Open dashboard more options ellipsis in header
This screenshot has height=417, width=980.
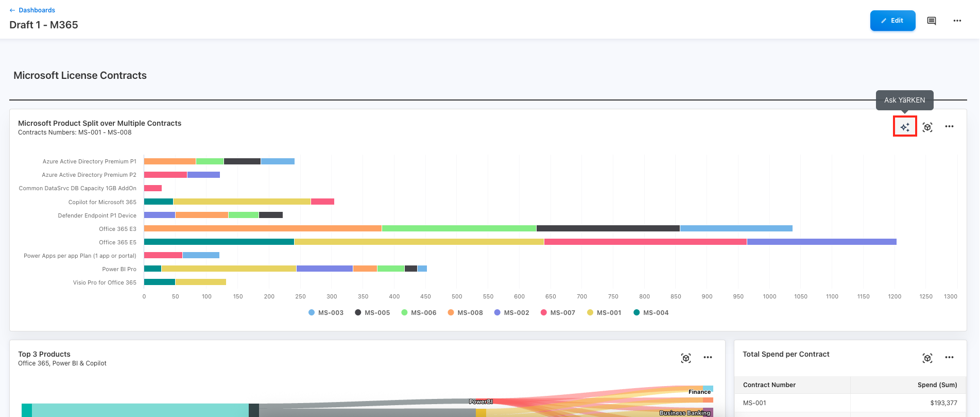click(x=957, y=21)
